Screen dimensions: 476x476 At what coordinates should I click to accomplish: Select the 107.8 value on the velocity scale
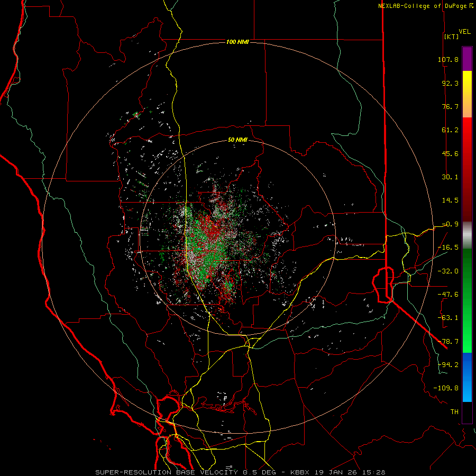pos(448,59)
